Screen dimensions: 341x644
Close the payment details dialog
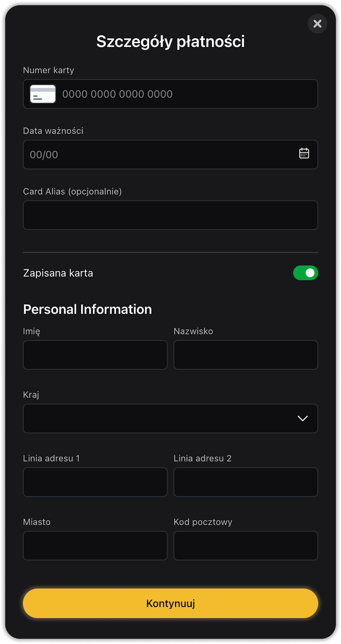pos(317,24)
